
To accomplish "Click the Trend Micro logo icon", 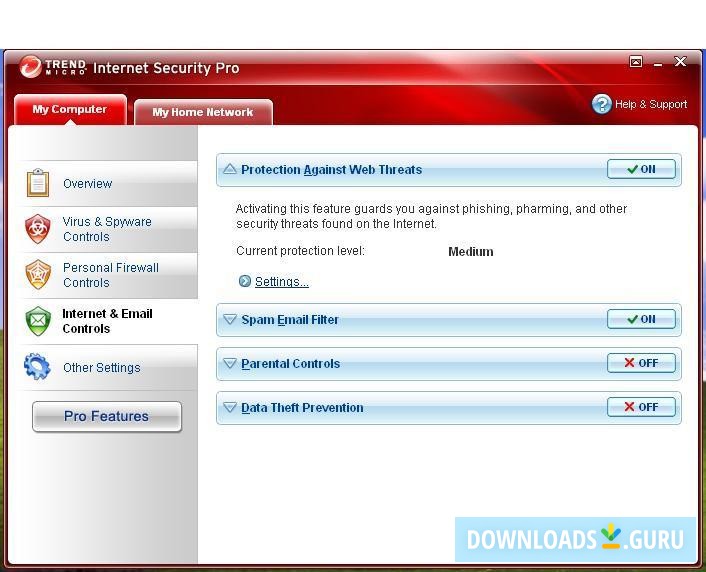I will pyautogui.click(x=31, y=67).
